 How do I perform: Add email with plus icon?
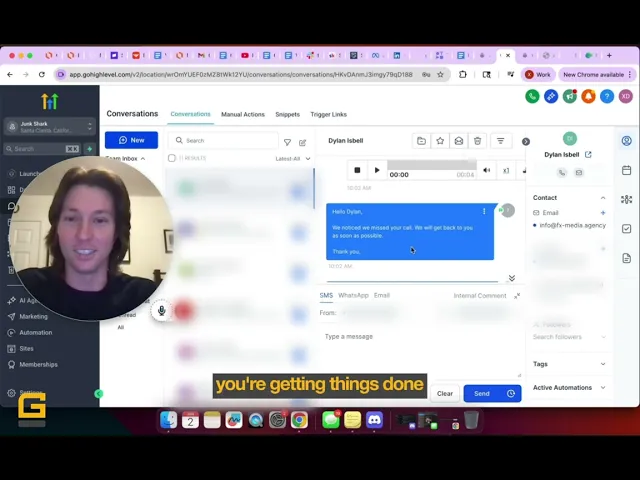click(603, 213)
